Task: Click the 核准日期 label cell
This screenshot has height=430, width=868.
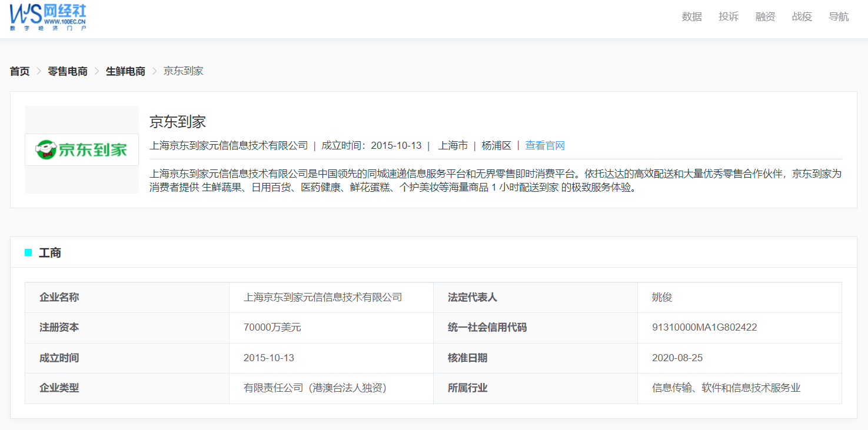Action: point(536,358)
